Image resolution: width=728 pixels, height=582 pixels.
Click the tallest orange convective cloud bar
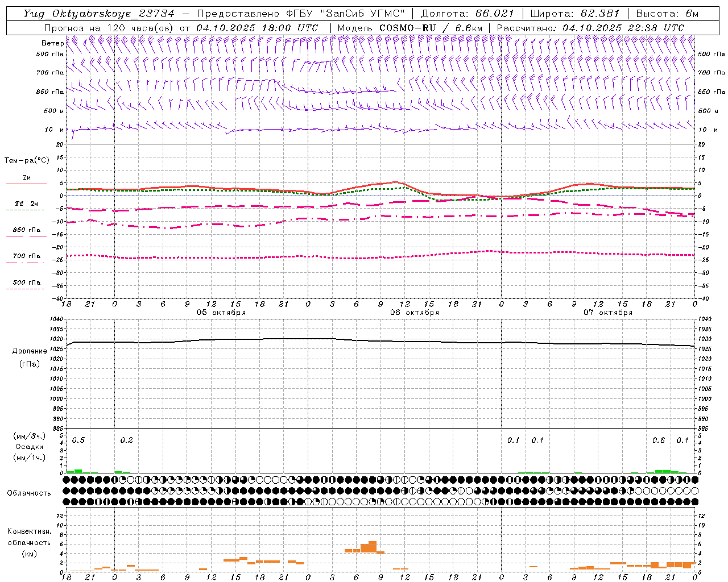coord(373,547)
